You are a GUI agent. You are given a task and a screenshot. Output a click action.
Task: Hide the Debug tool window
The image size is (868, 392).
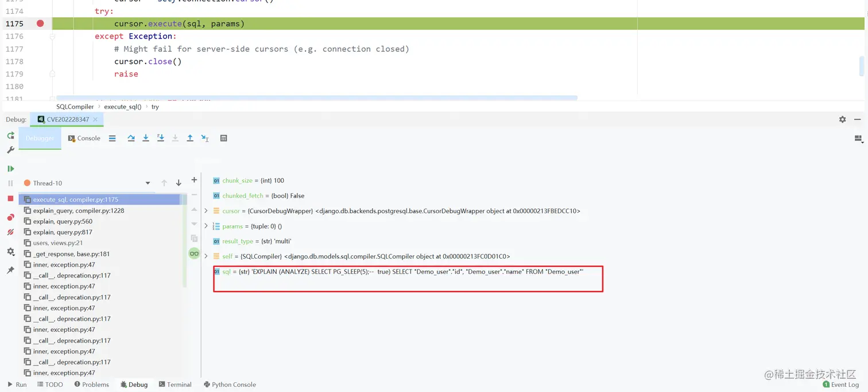[x=857, y=120]
